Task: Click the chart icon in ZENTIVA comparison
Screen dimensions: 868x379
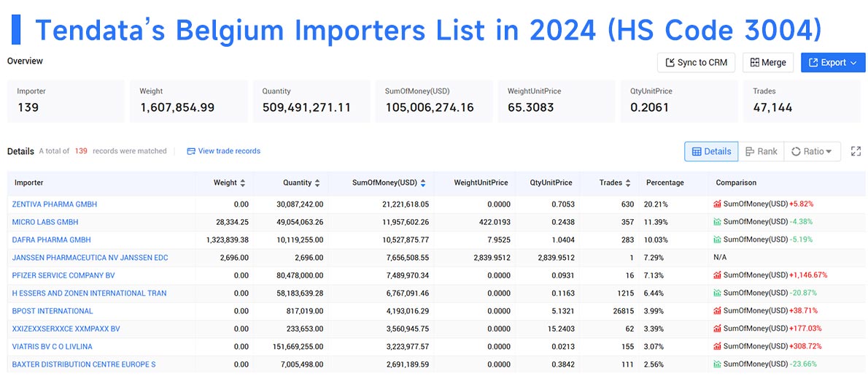Action: click(718, 204)
